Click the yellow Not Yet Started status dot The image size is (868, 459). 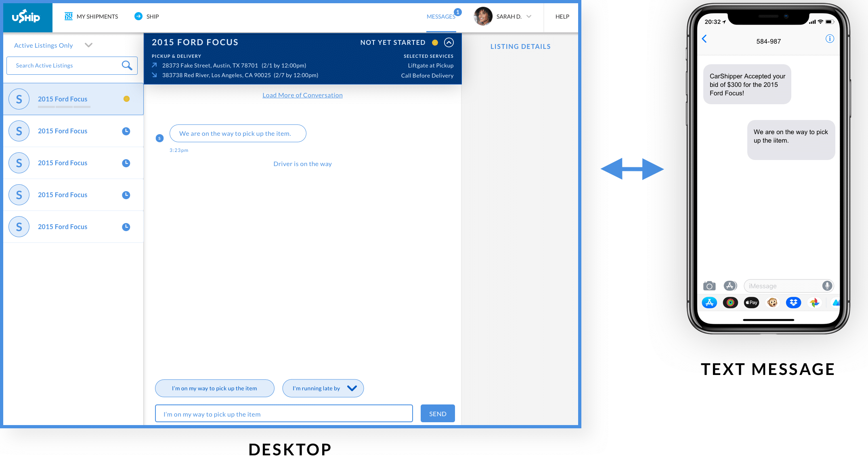click(x=435, y=42)
